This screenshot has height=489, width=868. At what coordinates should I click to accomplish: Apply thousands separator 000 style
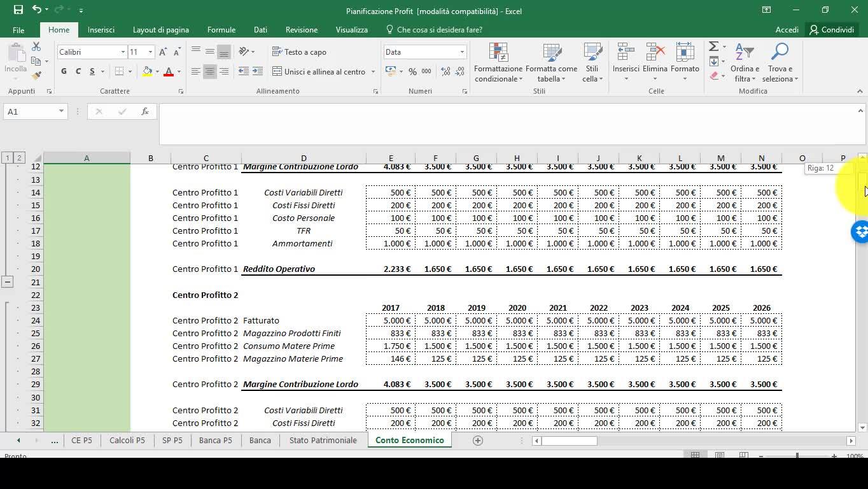coord(426,71)
